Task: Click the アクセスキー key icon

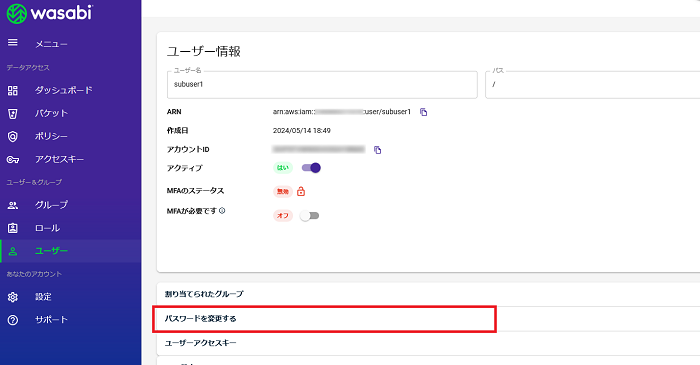Action: click(12, 159)
